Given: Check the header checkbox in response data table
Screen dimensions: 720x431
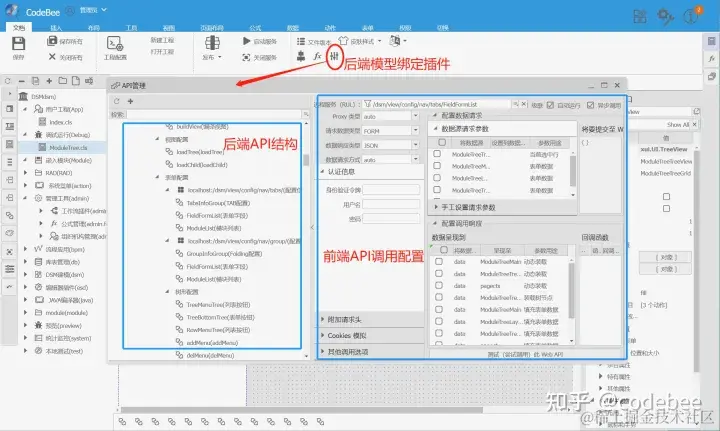Looking at the screenshot, I should pos(444,250).
